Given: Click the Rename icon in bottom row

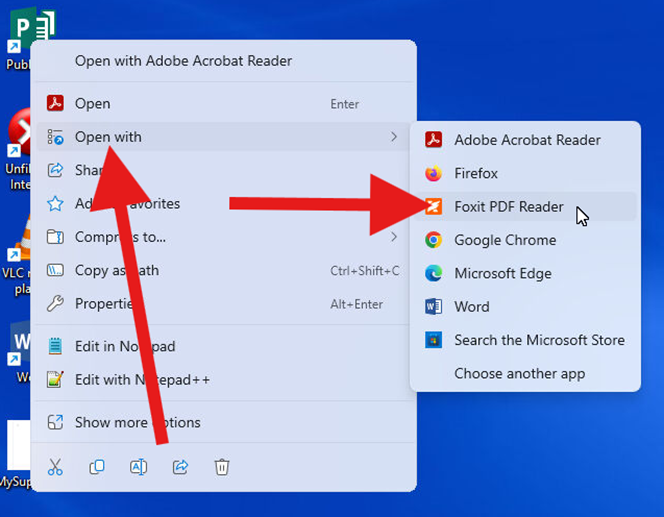Looking at the screenshot, I should click(x=139, y=467).
